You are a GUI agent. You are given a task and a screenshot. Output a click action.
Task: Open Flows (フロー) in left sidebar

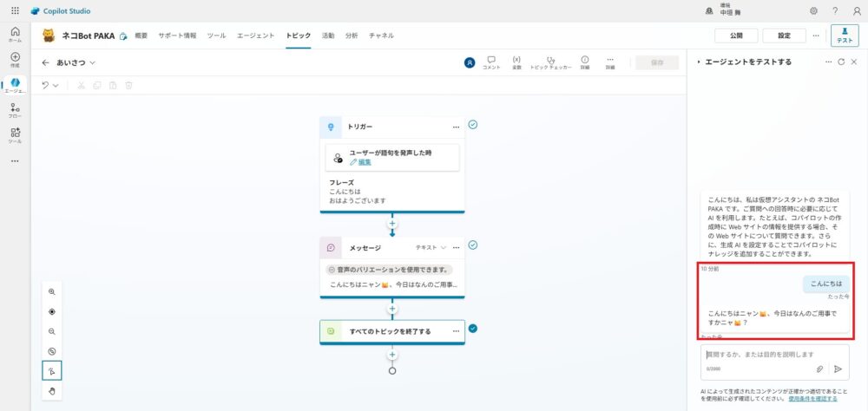(x=15, y=111)
